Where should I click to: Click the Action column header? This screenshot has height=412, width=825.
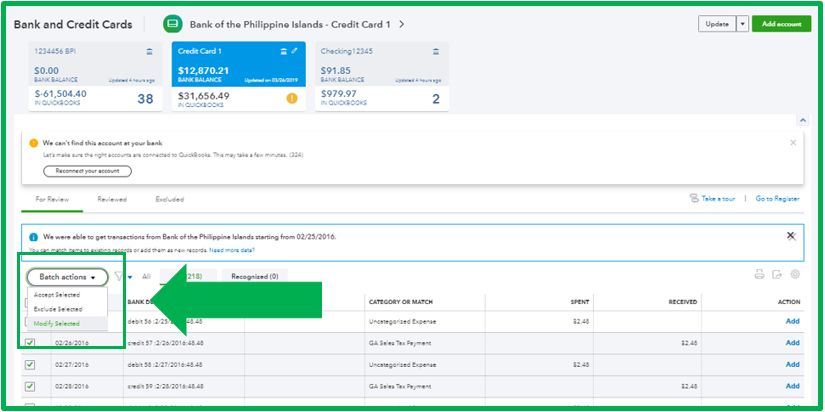tap(789, 302)
